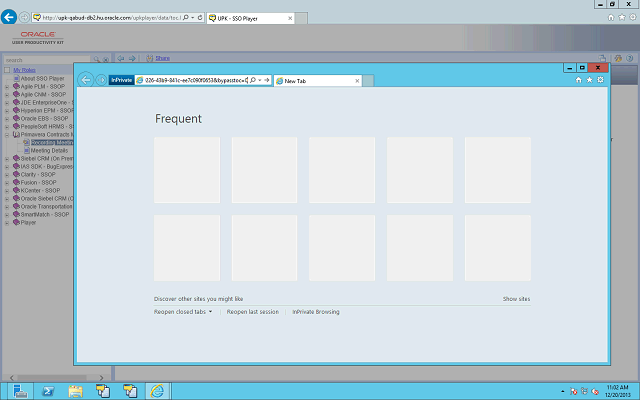Click Internet Explorer on the taskbar
Screen dimensions: 640x400
[158, 391]
